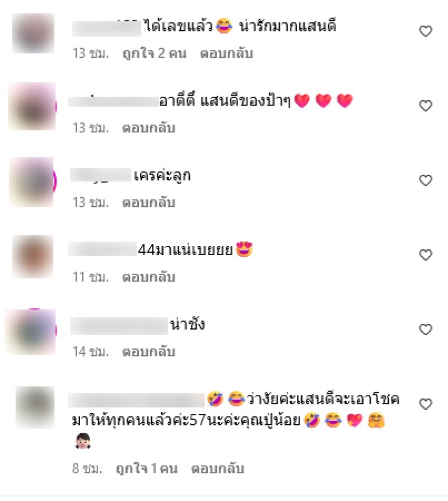The width and height of the screenshot is (448, 501).
Task: Open profile picture of 'ได้เลขแล้ว' commenter
Action: pyautogui.click(x=33, y=33)
